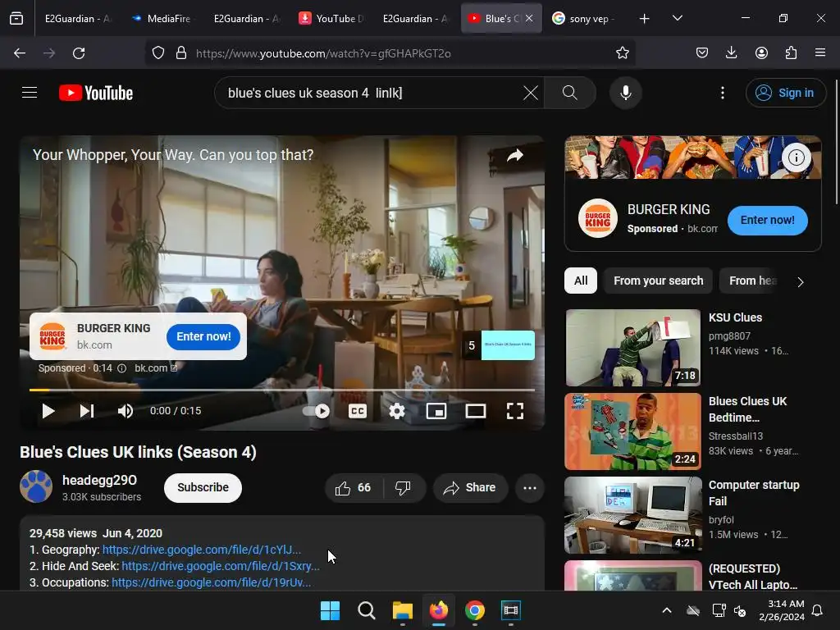The image size is (840, 630).
Task: Open Firefox downloads panel
Action: click(x=731, y=53)
